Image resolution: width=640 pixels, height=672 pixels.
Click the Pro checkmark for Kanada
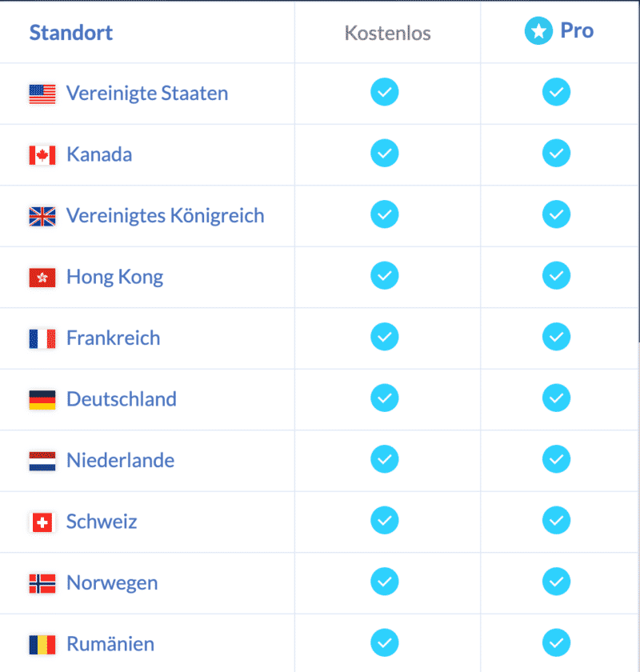tap(556, 153)
